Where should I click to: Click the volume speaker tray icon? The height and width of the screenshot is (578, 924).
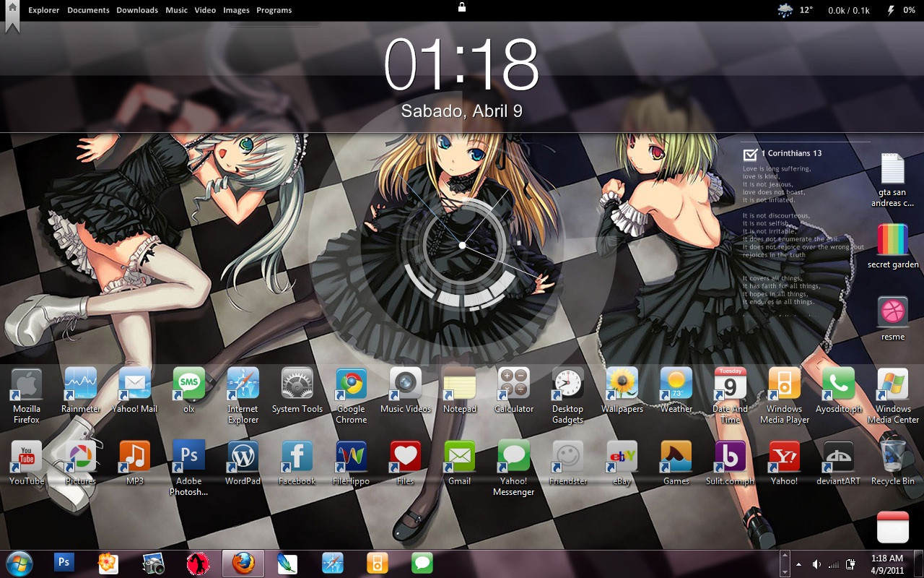[816, 564]
